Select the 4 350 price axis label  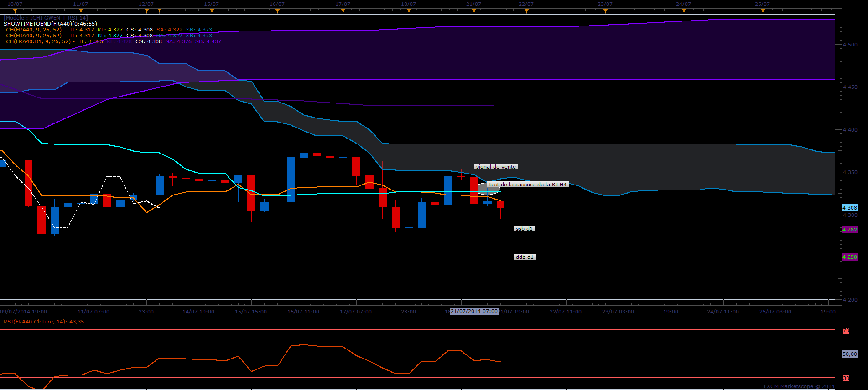(x=850, y=172)
